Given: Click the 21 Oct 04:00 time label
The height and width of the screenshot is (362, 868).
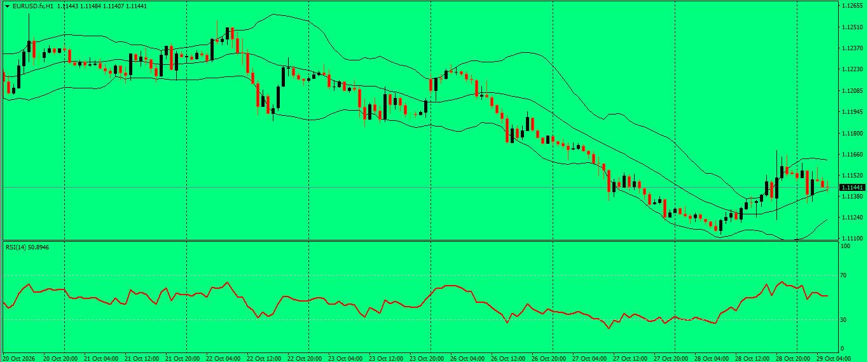Looking at the screenshot, I should (100, 359).
